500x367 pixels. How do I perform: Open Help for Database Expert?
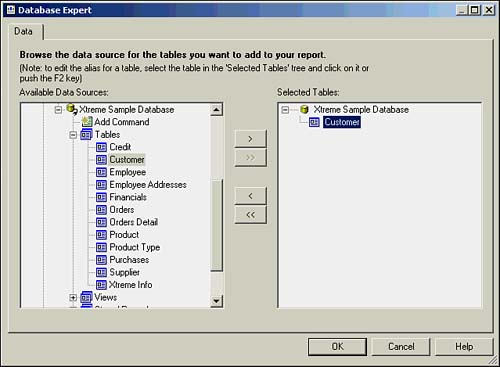pyautogui.click(x=464, y=347)
